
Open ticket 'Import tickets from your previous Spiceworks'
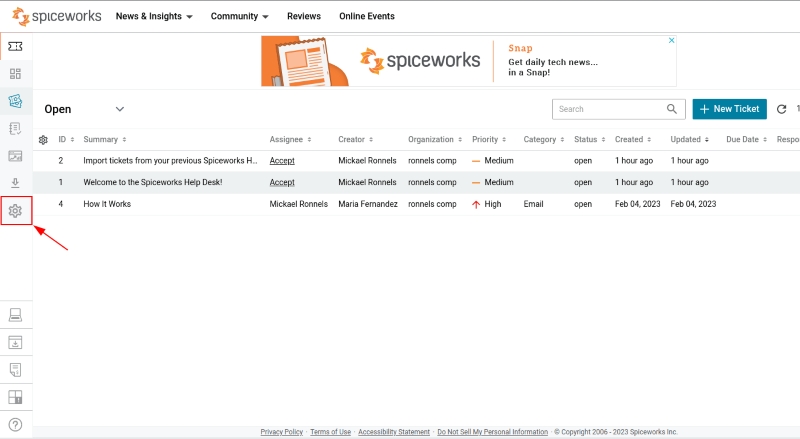pyautogui.click(x=170, y=160)
